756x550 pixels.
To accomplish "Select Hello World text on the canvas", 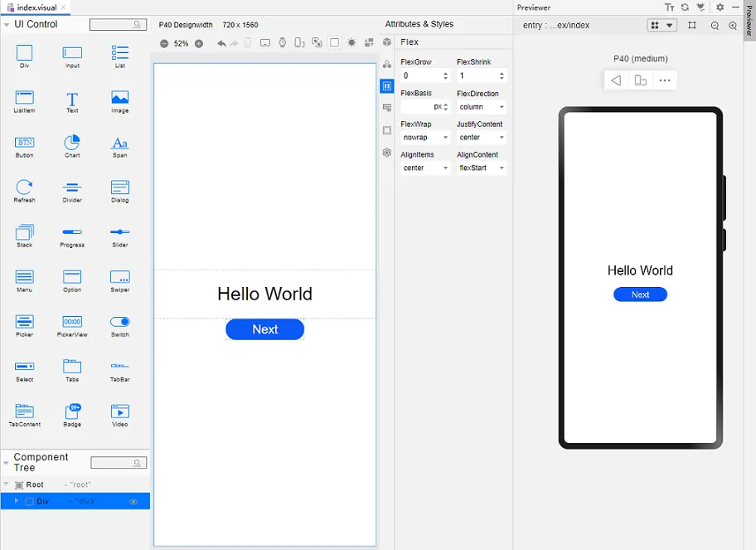I will 264,294.
